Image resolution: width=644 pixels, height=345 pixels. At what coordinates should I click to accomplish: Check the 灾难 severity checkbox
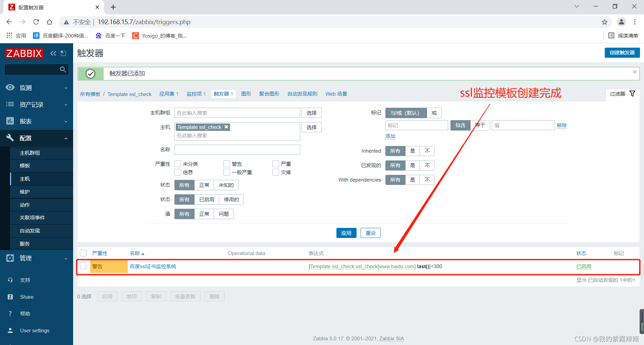point(276,172)
